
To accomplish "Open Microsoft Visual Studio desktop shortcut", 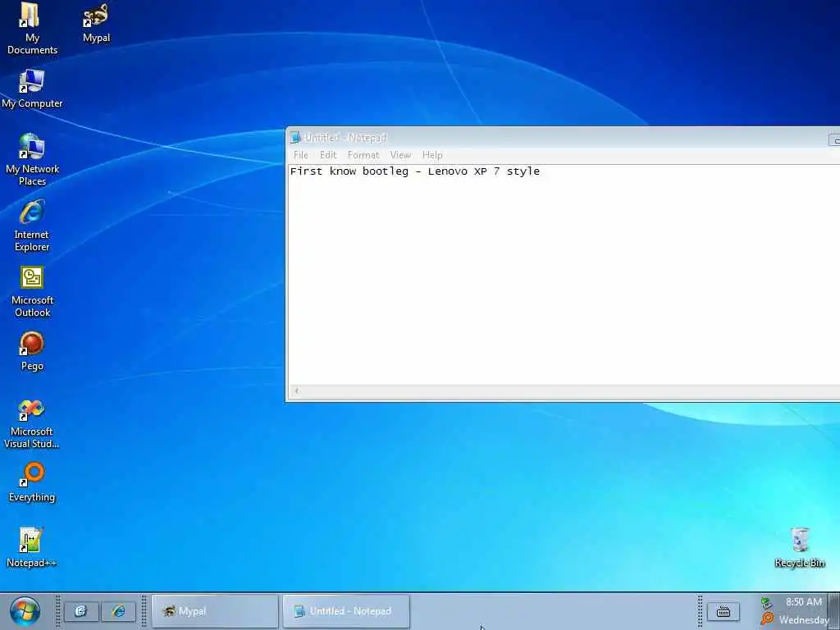I will coord(32,424).
